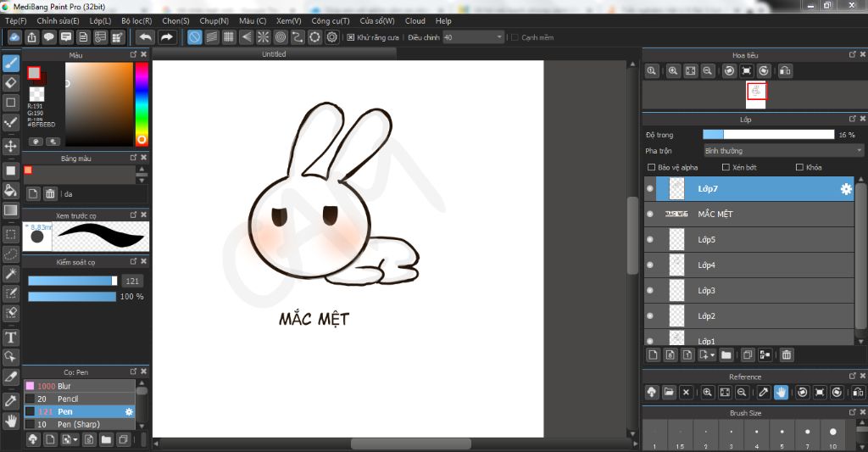Hide the MẮC MỆT text layer

[x=650, y=214]
